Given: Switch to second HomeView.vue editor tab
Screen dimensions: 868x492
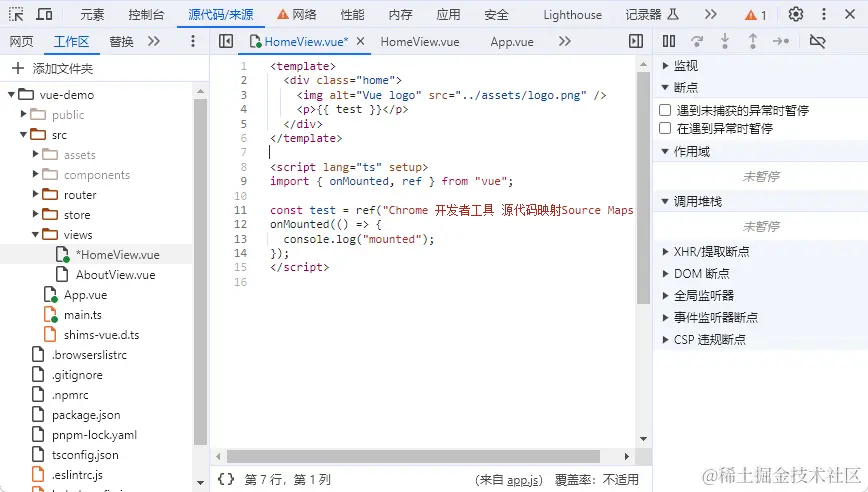Looking at the screenshot, I should (420, 42).
